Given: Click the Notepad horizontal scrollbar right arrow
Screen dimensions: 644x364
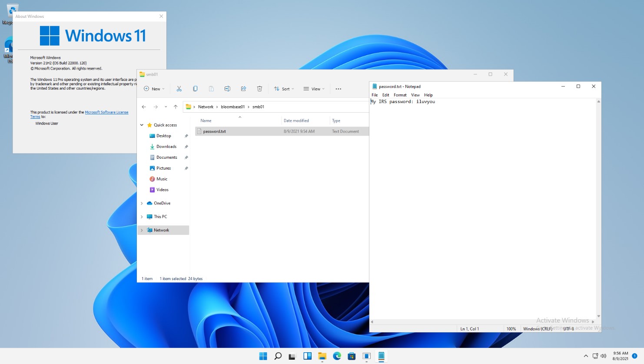Looking at the screenshot, I should (593, 322).
